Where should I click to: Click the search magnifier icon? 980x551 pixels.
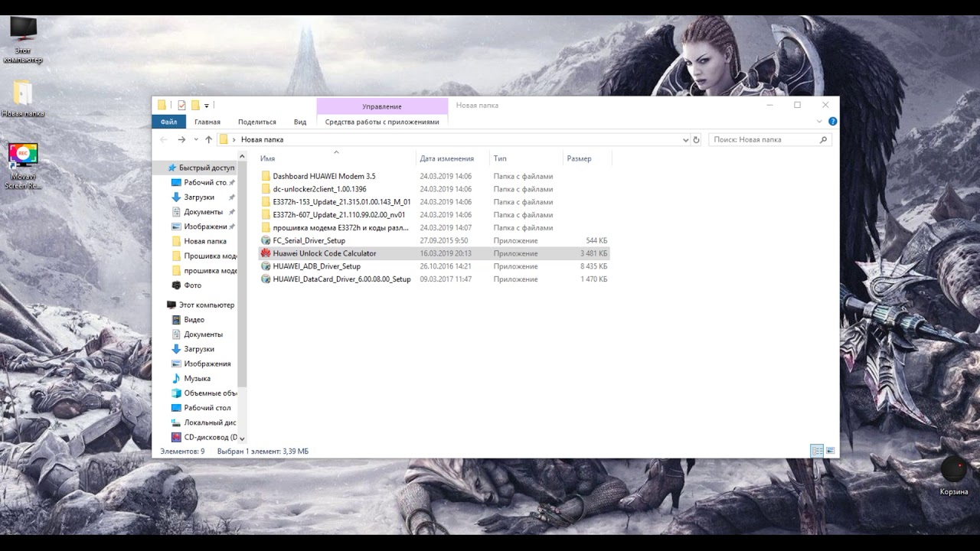824,140
